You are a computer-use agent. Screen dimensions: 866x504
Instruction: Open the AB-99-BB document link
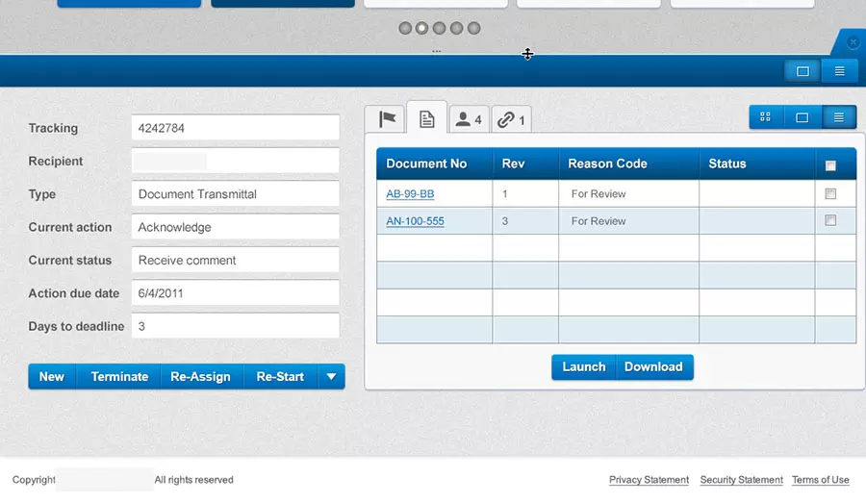point(410,194)
